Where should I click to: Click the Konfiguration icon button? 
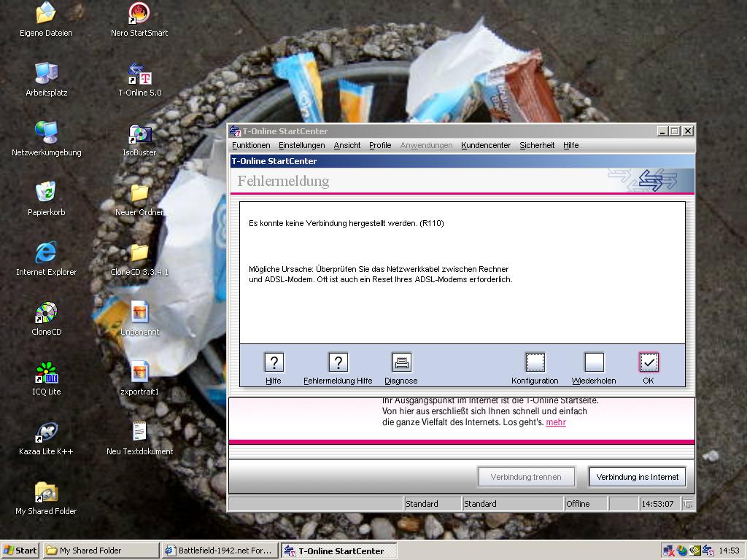pyautogui.click(x=535, y=362)
